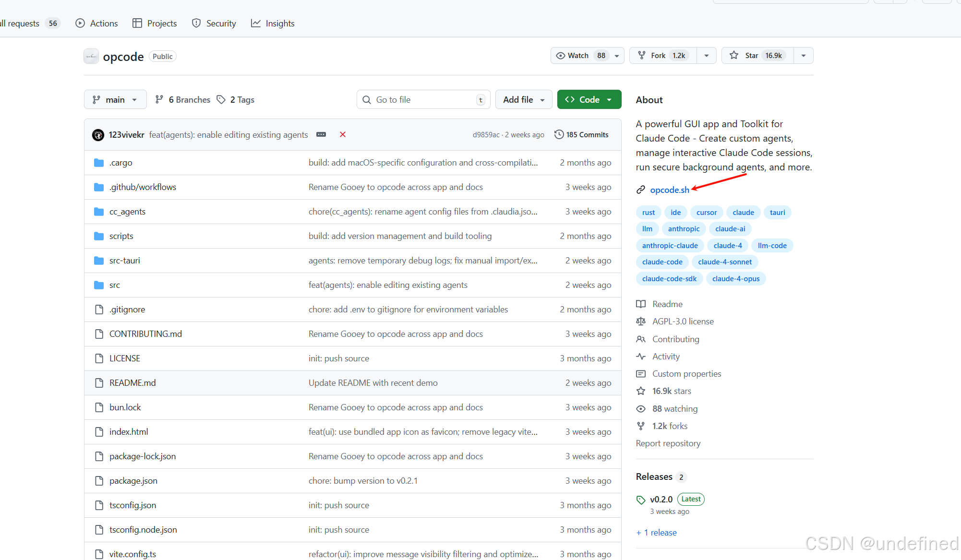Open the Add file dropdown
Screen dimensions: 961x560
[x=524, y=99]
